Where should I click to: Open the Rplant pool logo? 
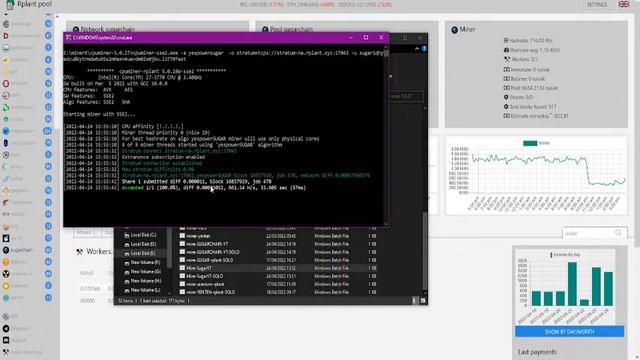(10, 4)
